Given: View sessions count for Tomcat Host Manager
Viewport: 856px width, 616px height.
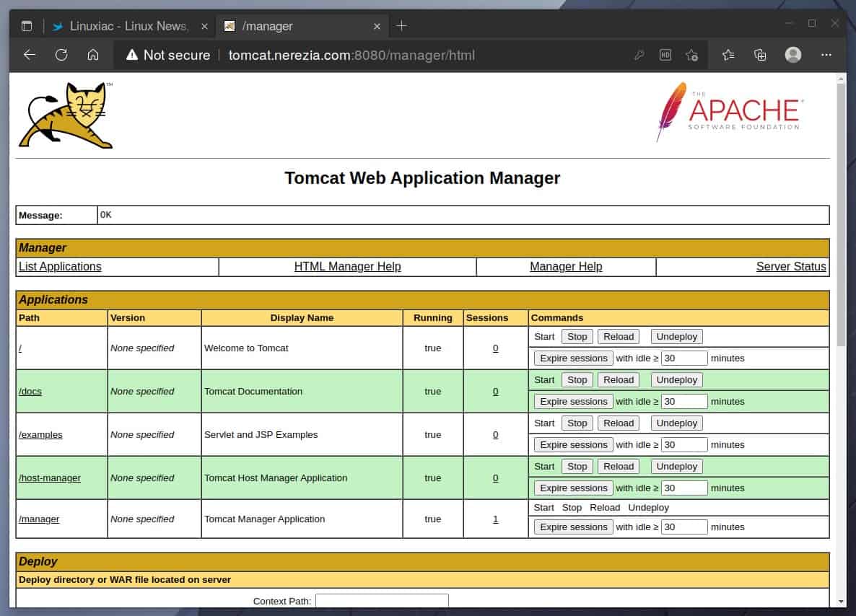Looking at the screenshot, I should pos(495,478).
